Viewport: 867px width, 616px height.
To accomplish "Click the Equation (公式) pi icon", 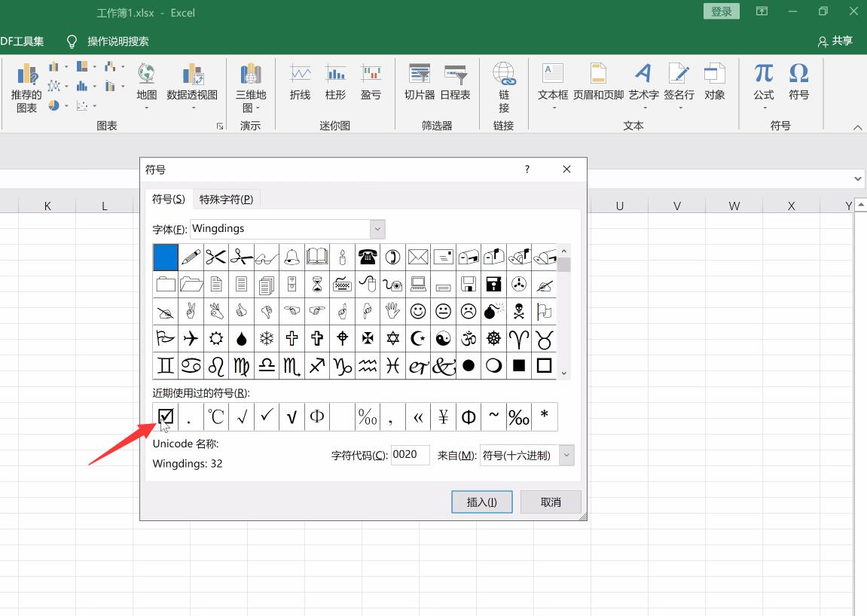I will [764, 73].
